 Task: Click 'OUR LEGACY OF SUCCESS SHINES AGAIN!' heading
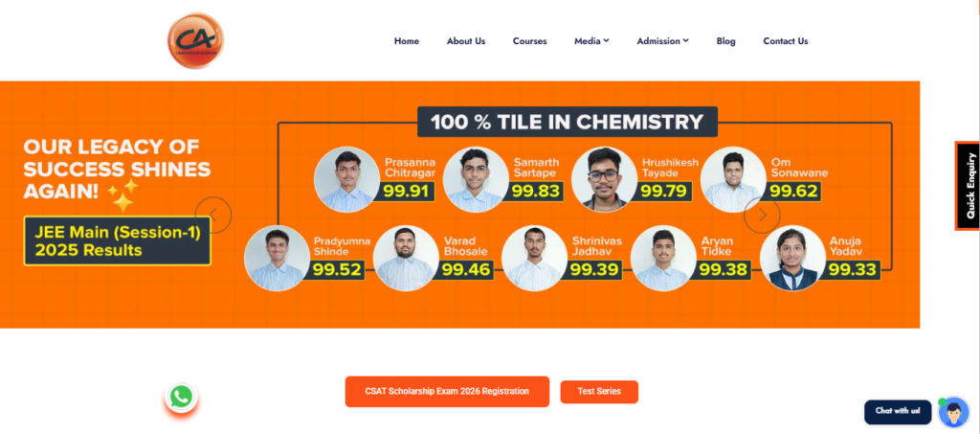tap(117, 170)
